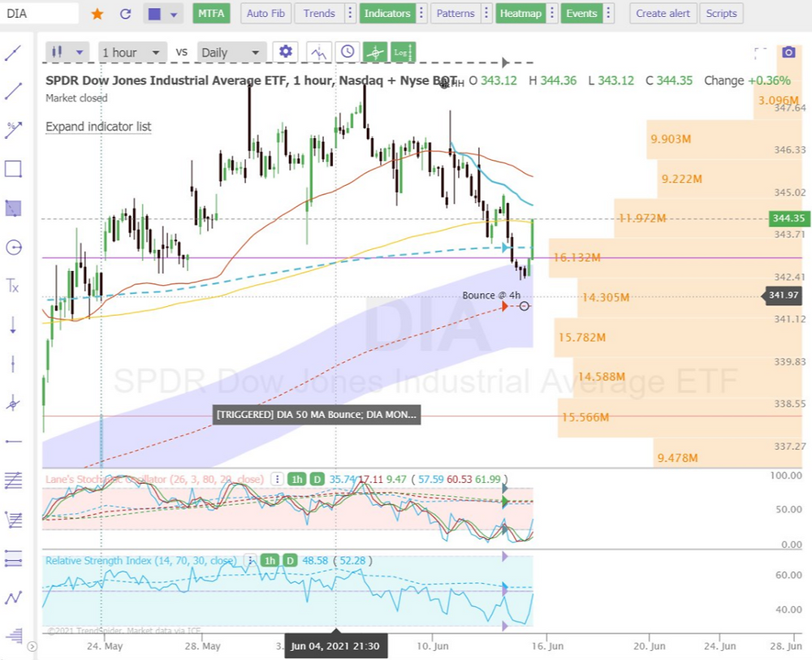Open Indicators options three-dot menu
Image resolution: width=812 pixels, height=660 pixels.
pyautogui.click(x=421, y=14)
